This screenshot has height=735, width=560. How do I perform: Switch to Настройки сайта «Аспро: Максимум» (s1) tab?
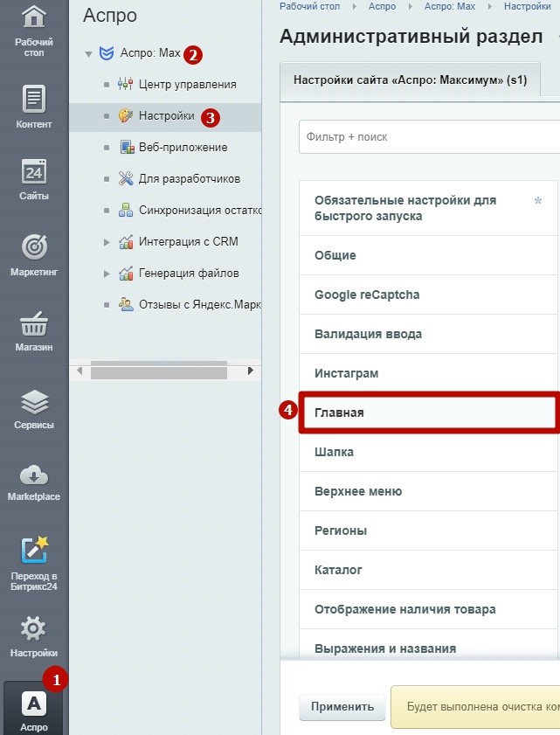(410, 80)
